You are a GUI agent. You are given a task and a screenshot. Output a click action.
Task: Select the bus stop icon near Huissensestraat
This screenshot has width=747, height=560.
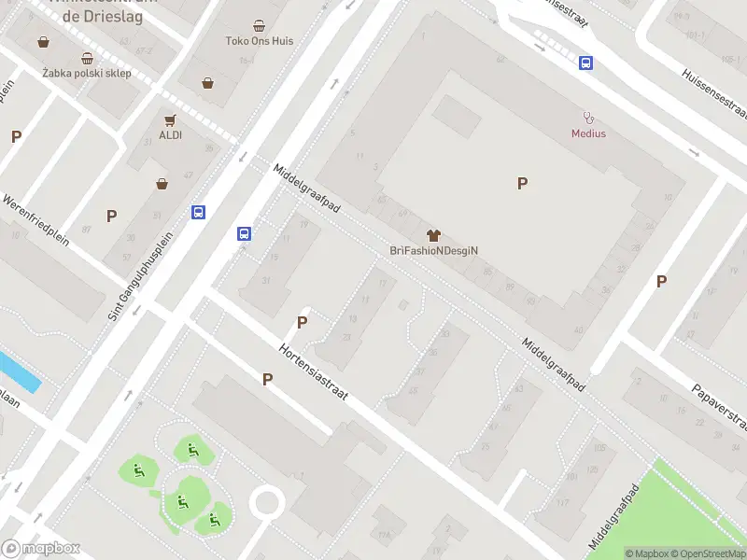pos(586,63)
